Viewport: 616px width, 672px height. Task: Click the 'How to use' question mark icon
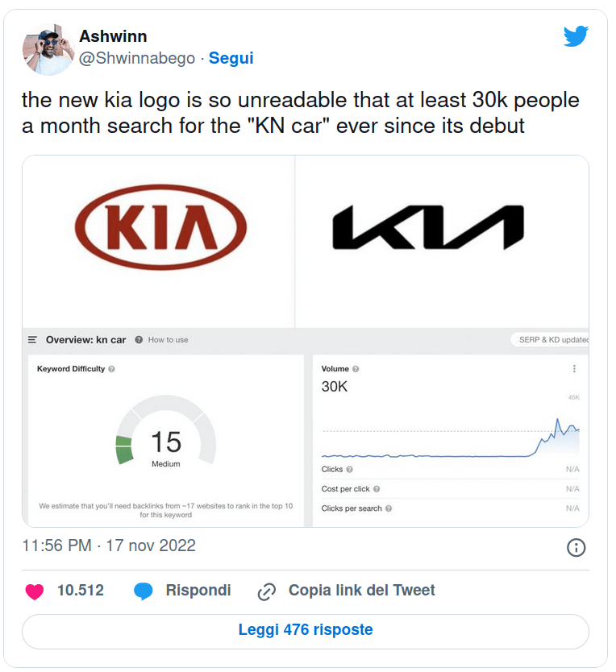[x=138, y=339]
